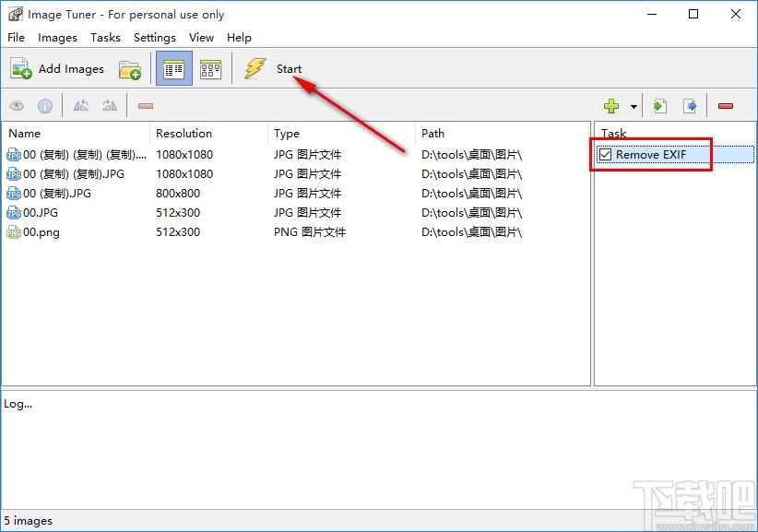Viewport: 758px width, 532px height.
Task: Open image info icon
Action: [45, 105]
